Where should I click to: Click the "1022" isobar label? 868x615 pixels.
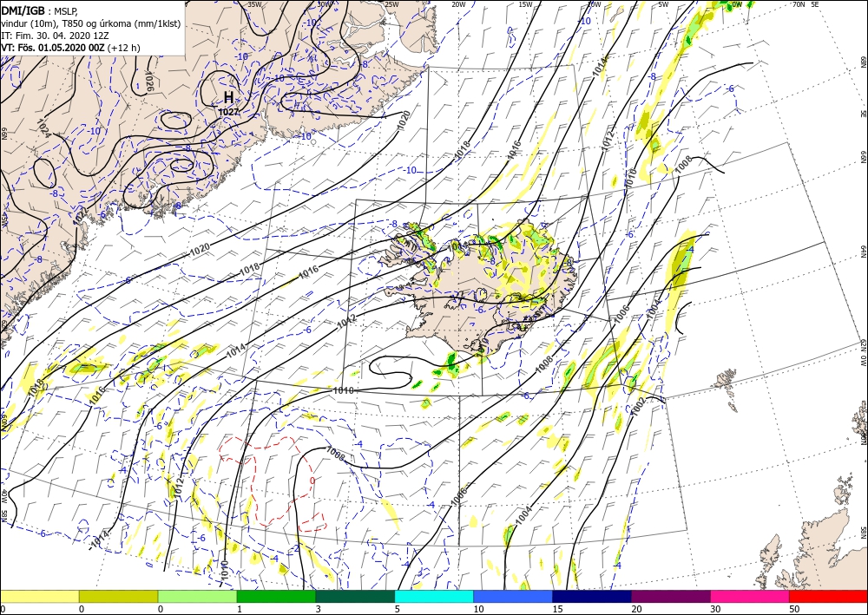point(81,214)
